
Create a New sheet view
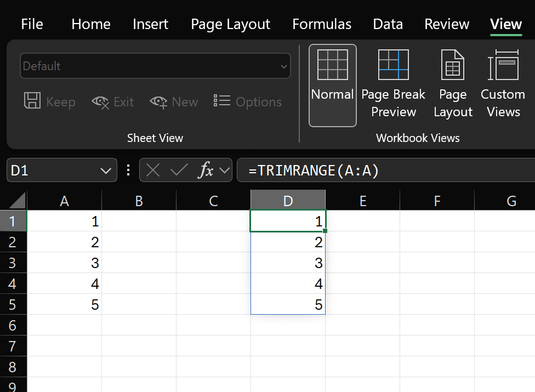(174, 102)
